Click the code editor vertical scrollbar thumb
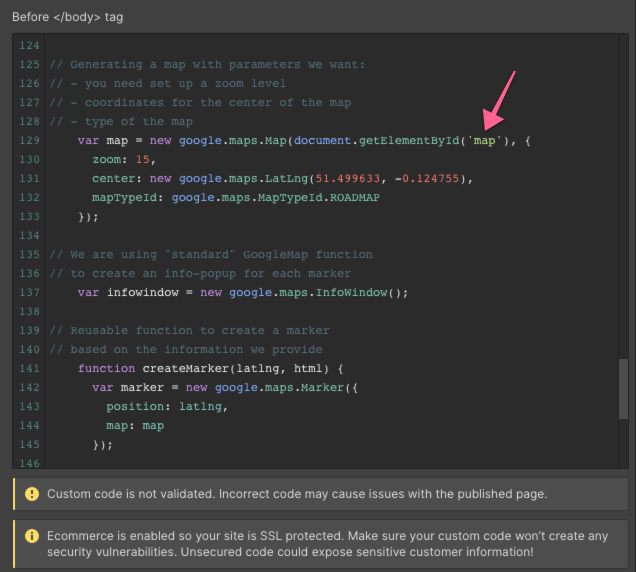Viewport: 636px width, 572px height. (623, 389)
